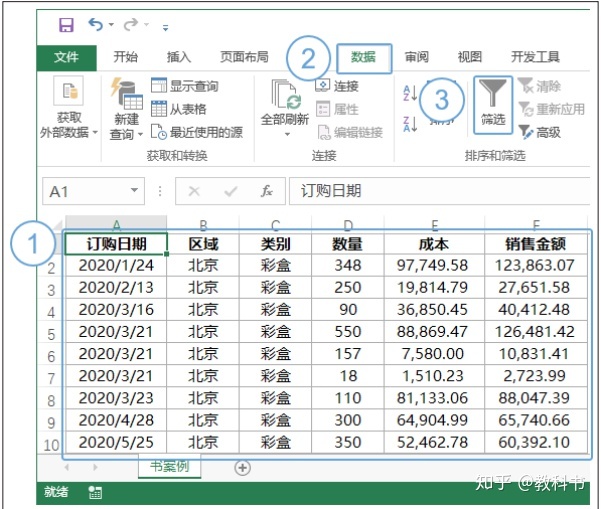Image resolution: width=601 pixels, height=509 pixels.
Task: Click the 属性 button
Action: coord(337,109)
